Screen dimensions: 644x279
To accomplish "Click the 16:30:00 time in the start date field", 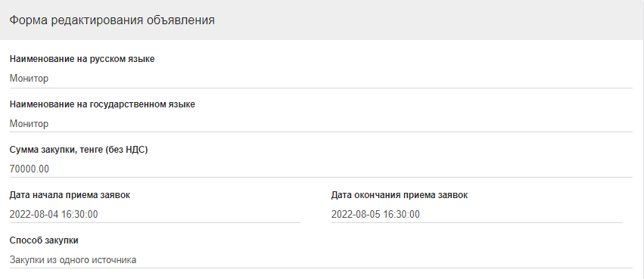I will click(x=79, y=214).
